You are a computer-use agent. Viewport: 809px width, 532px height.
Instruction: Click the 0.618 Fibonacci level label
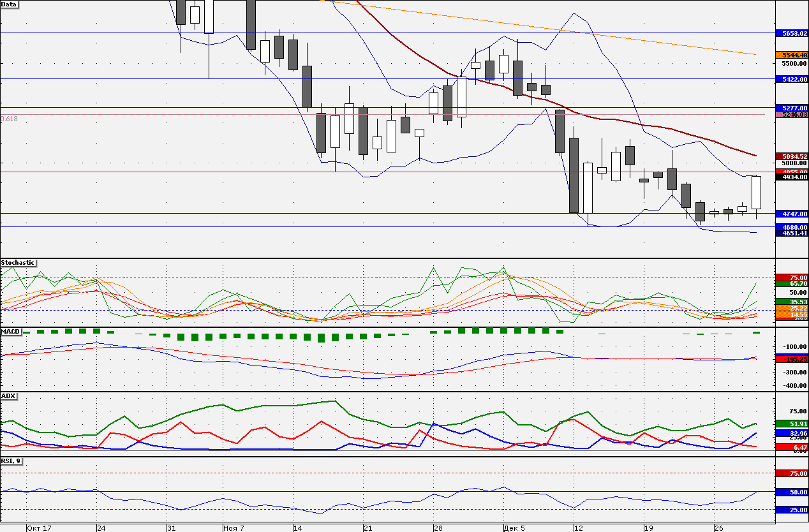tap(10, 119)
